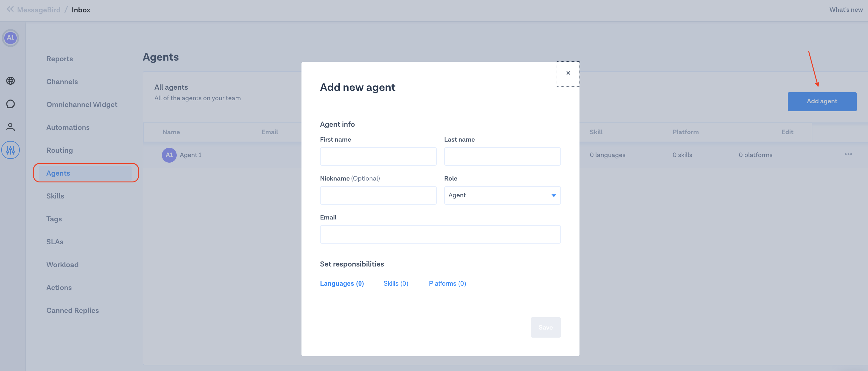
Task: Click into the First name field
Action: [x=378, y=156]
